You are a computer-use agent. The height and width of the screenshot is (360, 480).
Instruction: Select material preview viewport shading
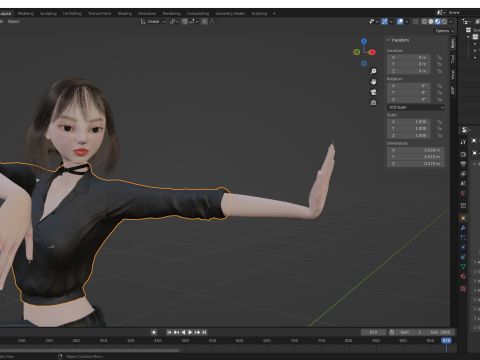coord(438,22)
